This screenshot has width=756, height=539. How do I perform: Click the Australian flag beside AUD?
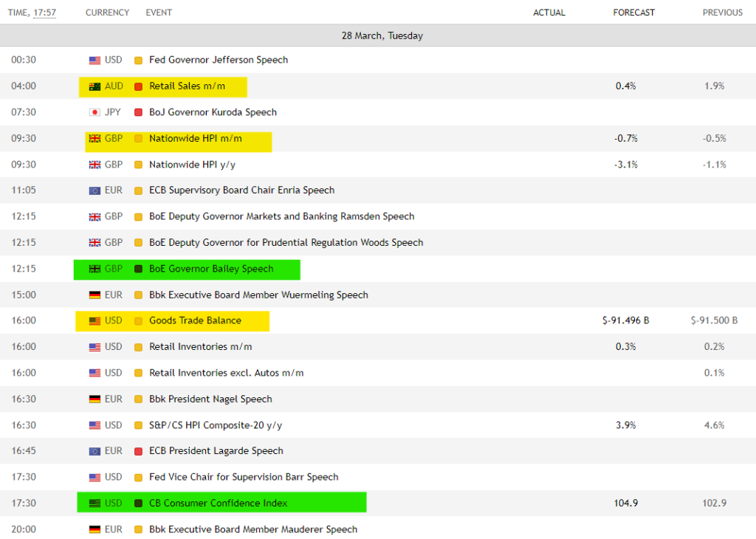(x=94, y=86)
